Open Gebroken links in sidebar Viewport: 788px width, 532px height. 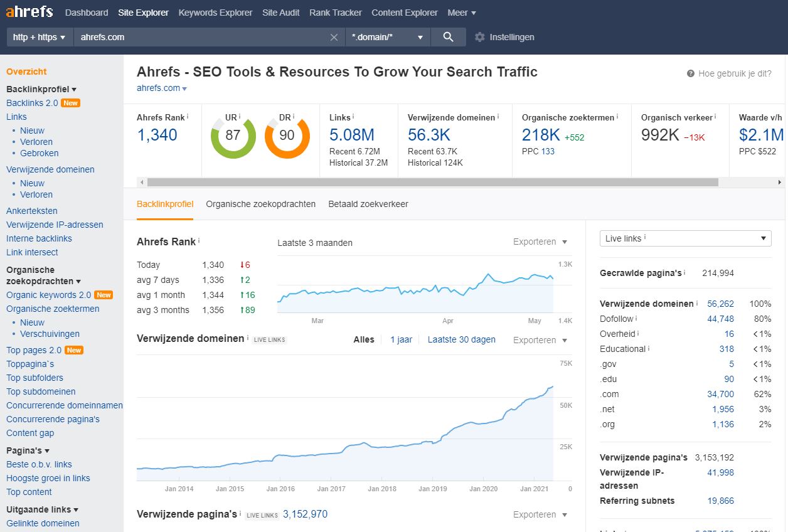(40, 153)
